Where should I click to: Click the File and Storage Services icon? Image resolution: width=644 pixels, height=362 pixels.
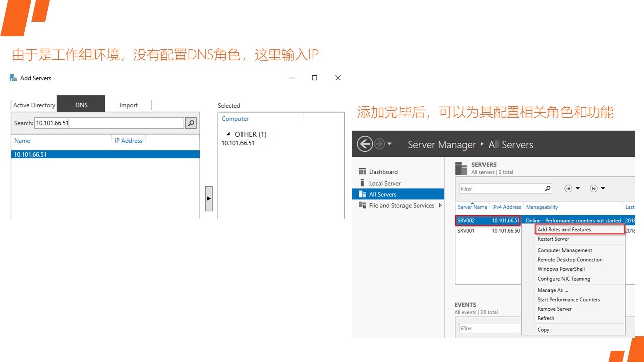coord(362,205)
